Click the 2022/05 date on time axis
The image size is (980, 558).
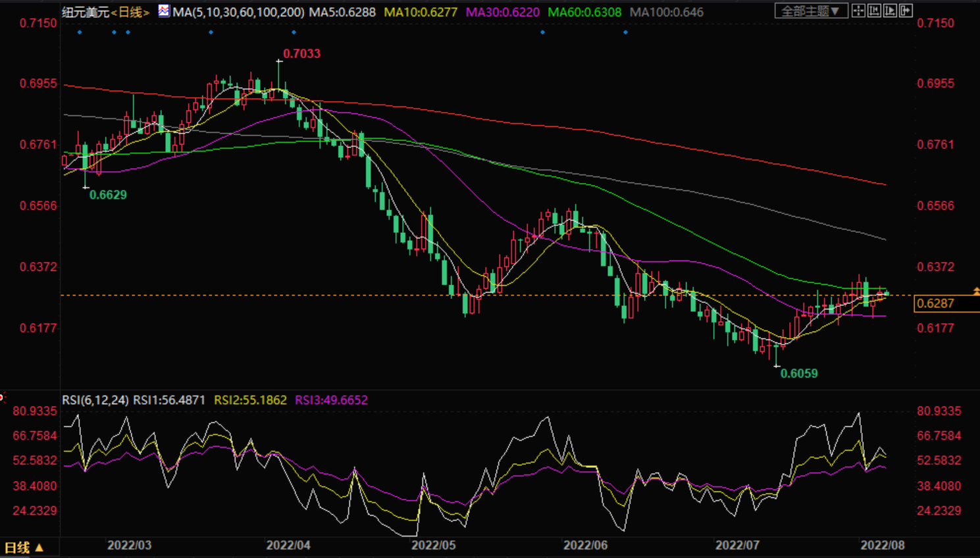coord(433,545)
